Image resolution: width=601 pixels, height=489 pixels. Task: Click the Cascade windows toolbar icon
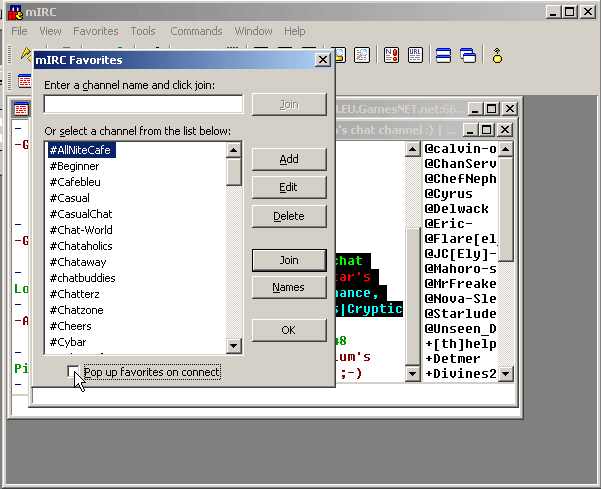click(x=468, y=55)
